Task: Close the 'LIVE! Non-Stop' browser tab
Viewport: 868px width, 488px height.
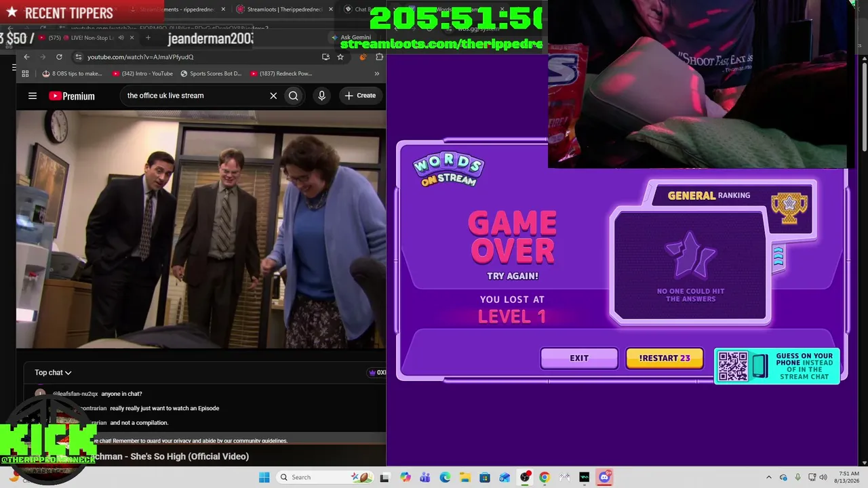Action: 132,38
